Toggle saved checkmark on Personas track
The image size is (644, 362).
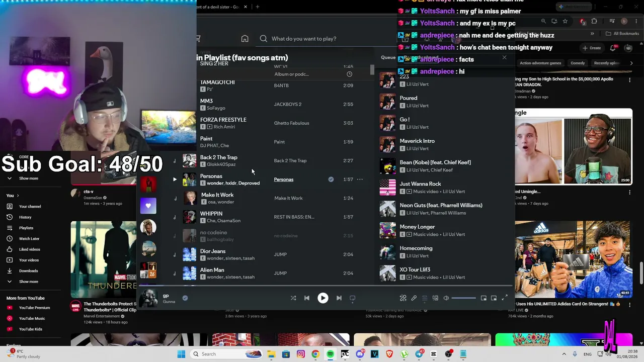coord(331,179)
